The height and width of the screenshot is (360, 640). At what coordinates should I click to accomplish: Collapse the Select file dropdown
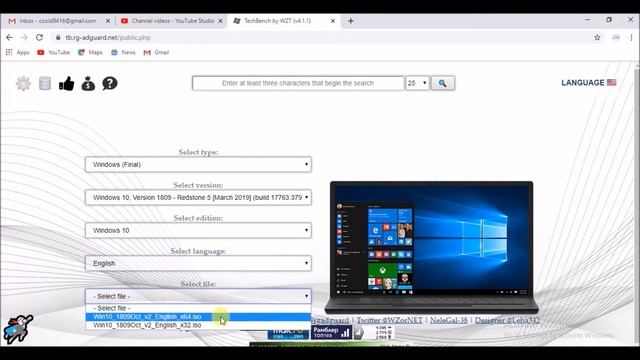198,296
